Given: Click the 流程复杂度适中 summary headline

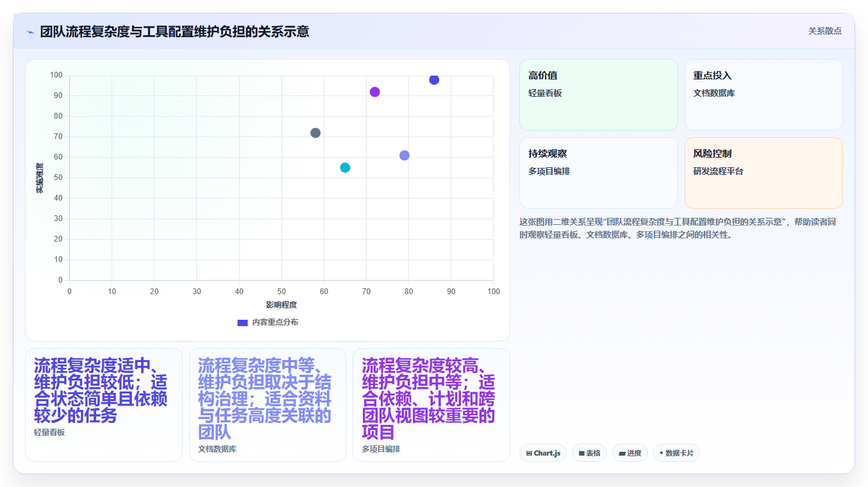Looking at the screenshot, I should (x=101, y=391).
